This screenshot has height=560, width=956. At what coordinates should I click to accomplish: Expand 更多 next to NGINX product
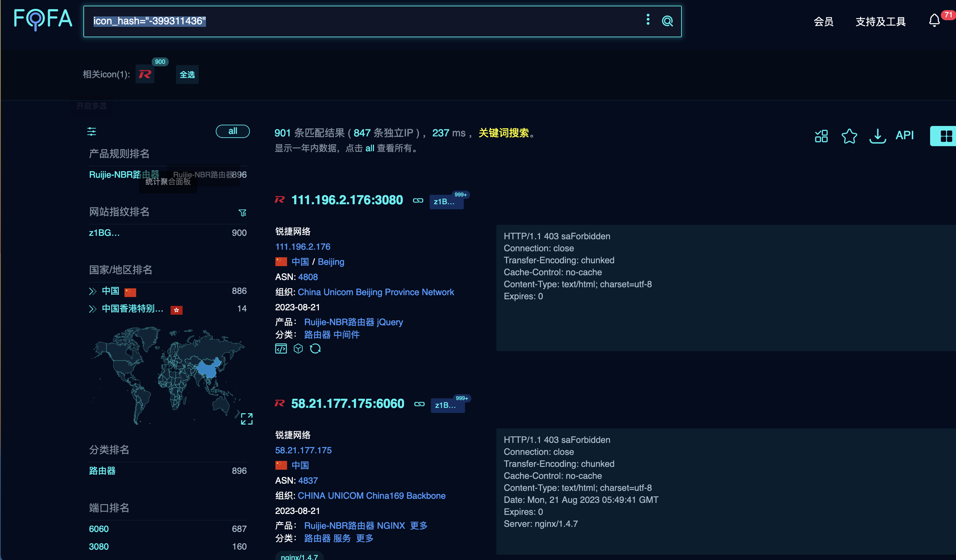[x=419, y=526]
